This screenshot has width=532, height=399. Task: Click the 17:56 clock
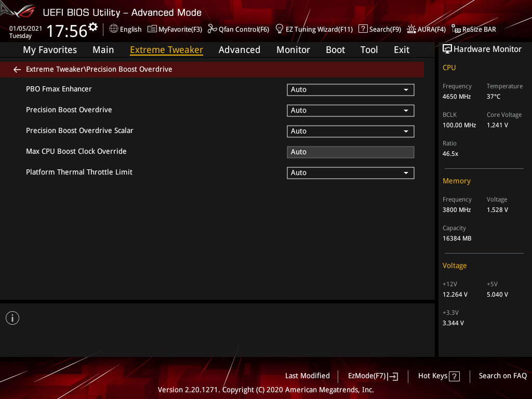67,31
